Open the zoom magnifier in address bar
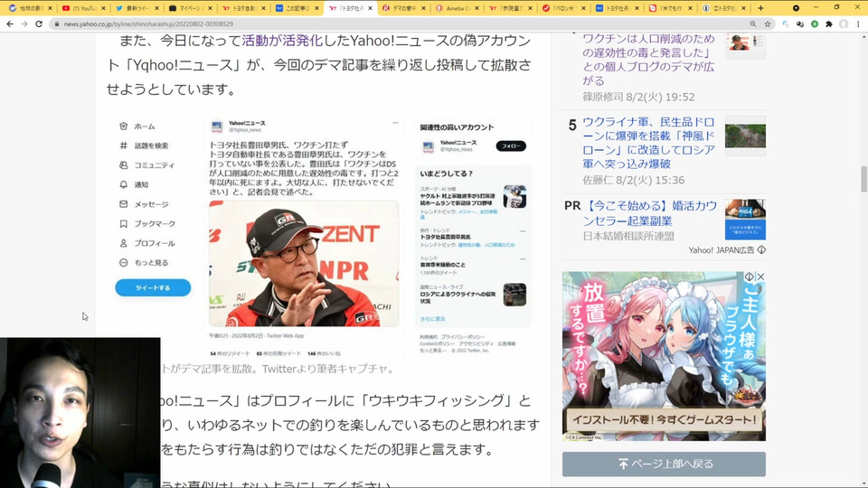This screenshot has width=868, height=488. 753,24
